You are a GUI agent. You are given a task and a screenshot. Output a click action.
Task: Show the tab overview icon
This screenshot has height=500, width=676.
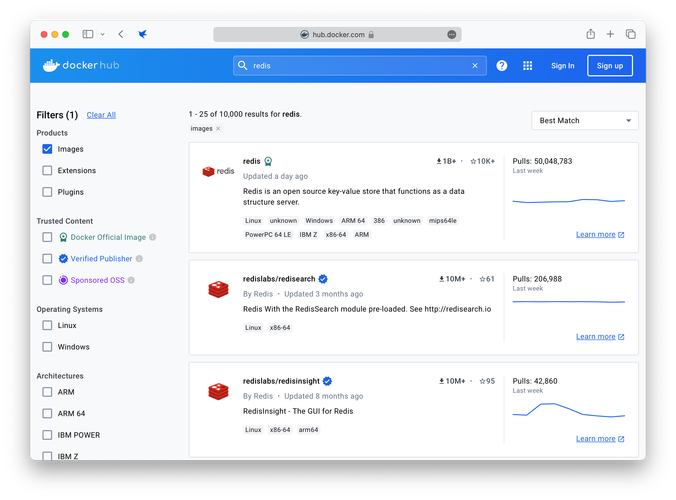(x=631, y=34)
